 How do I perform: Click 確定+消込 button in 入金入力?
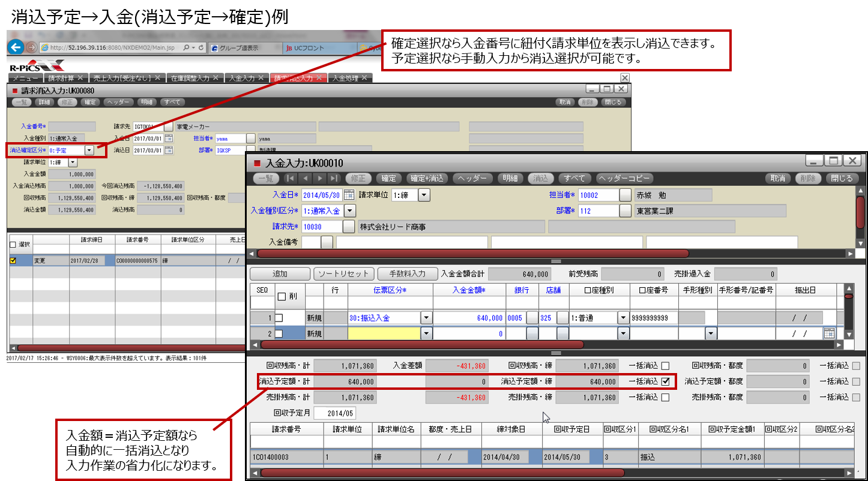(x=427, y=178)
